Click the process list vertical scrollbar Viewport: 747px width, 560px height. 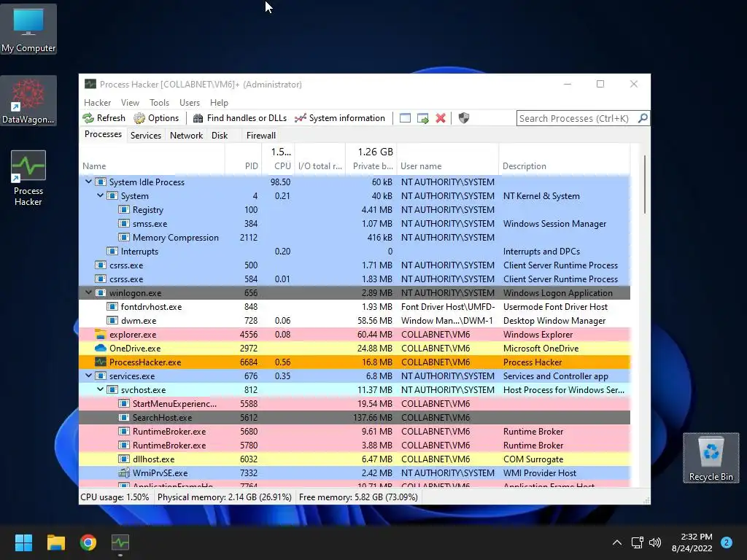coord(645,184)
